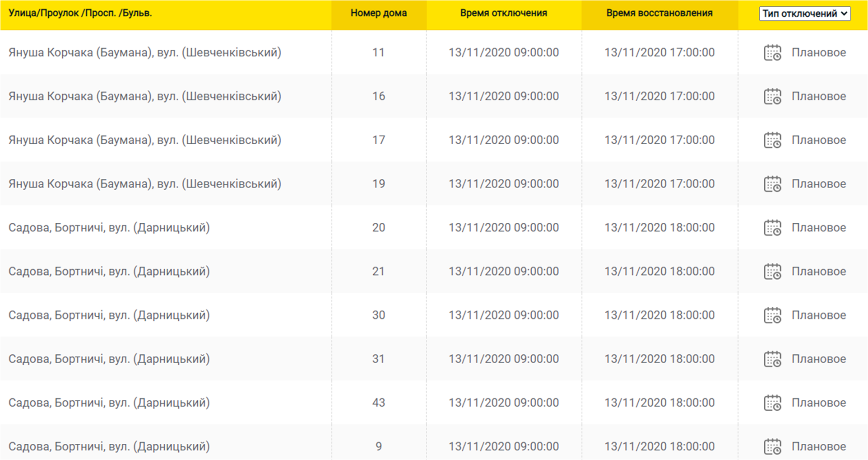Click Плановое label in house 30 row

pos(818,315)
